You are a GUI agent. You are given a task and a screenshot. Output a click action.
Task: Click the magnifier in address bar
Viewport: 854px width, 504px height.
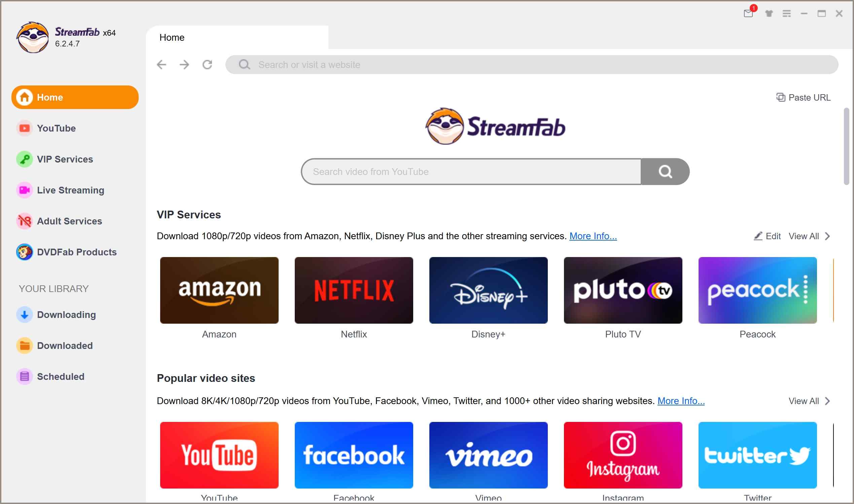tap(244, 65)
